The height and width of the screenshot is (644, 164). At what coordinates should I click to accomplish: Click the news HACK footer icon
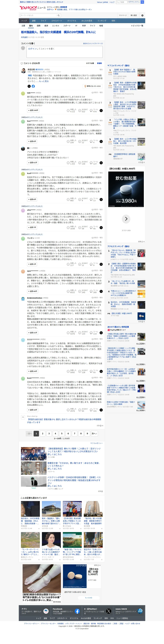[x=140, y=611]
